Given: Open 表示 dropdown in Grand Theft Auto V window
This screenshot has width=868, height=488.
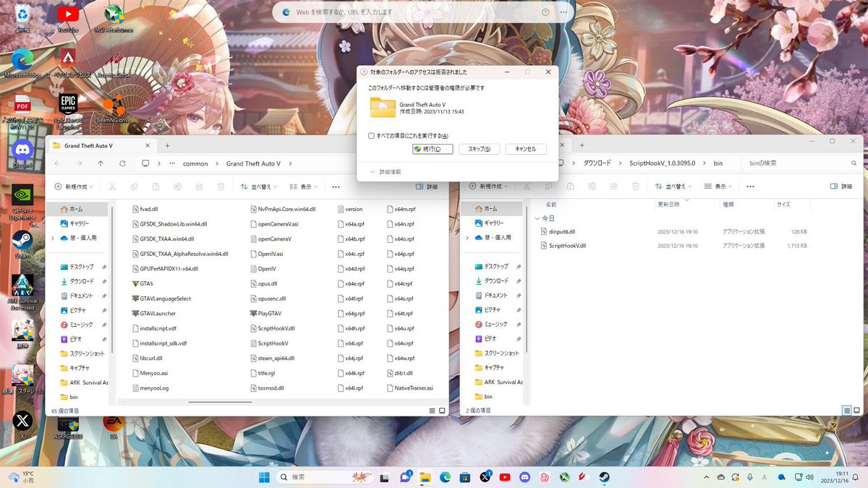Looking at the screenshot, I should click(x=303, y=187).
